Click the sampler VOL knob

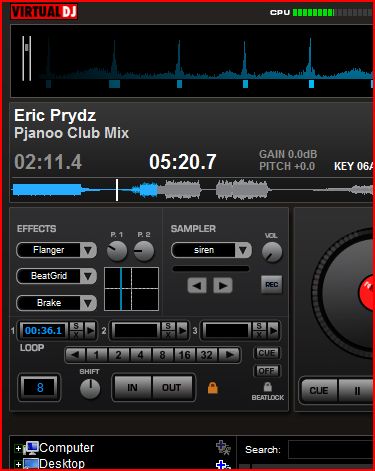[272, 252]
